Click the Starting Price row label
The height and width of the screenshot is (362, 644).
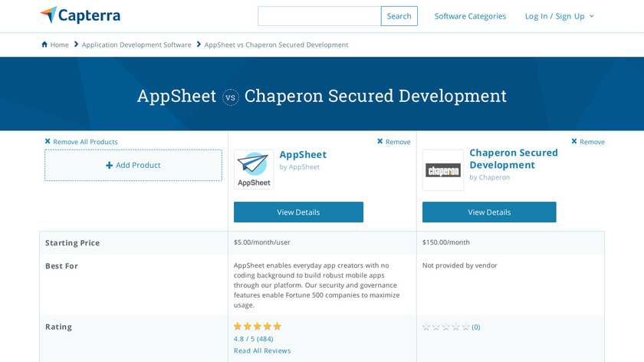coord(72,243)
